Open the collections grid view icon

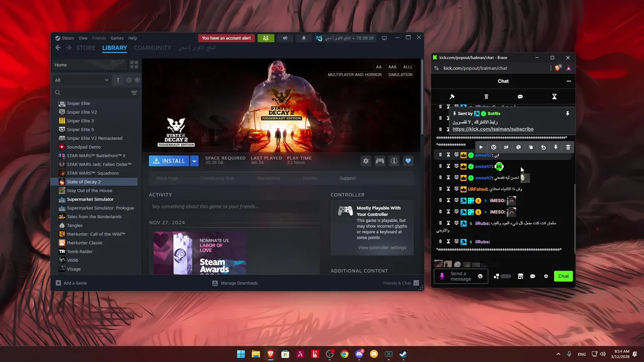click(x=134, y=65)
